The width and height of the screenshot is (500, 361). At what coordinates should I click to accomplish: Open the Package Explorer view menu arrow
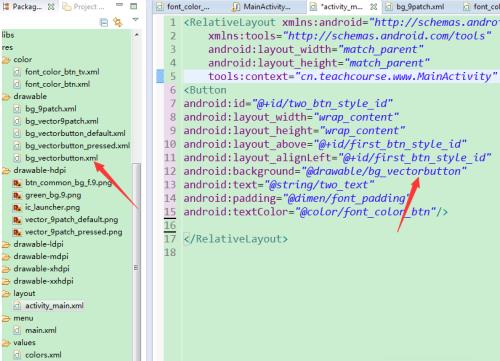click(135, 20)
